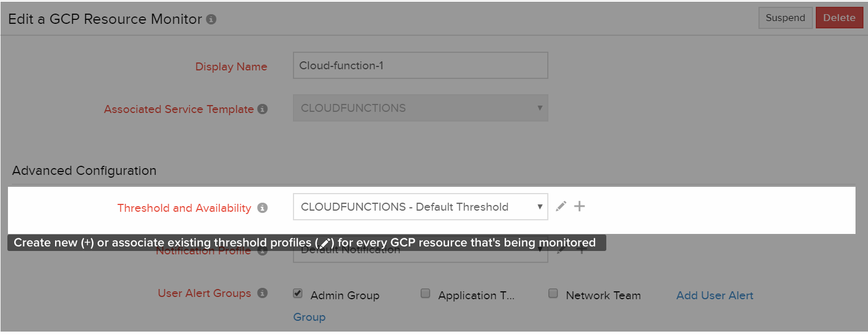Image resolution: width=868 pixels, height=335 pixels.
Task: Enable the Application T... alert group checkbox
Action: (425, 294)
